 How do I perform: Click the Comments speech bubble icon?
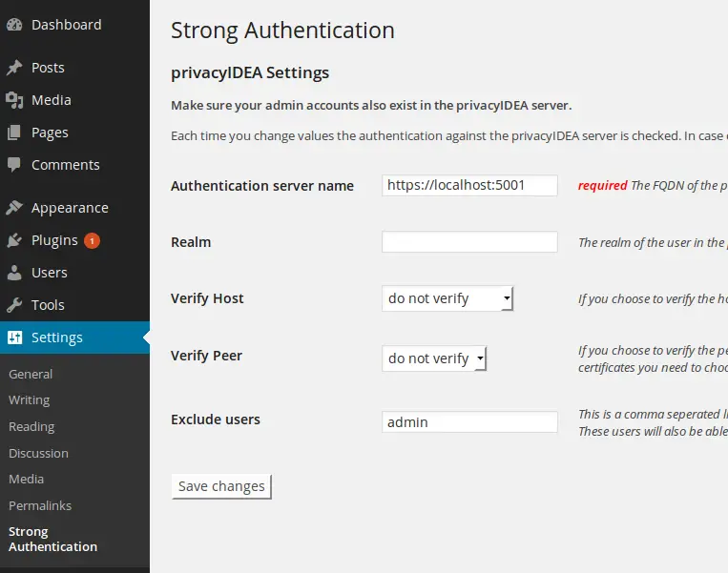(x=14, y=165)
